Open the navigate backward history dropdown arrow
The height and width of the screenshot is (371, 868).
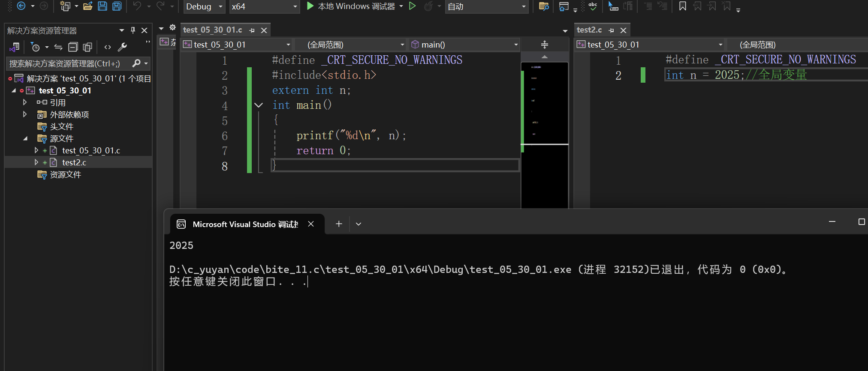(x=33, y=6)
